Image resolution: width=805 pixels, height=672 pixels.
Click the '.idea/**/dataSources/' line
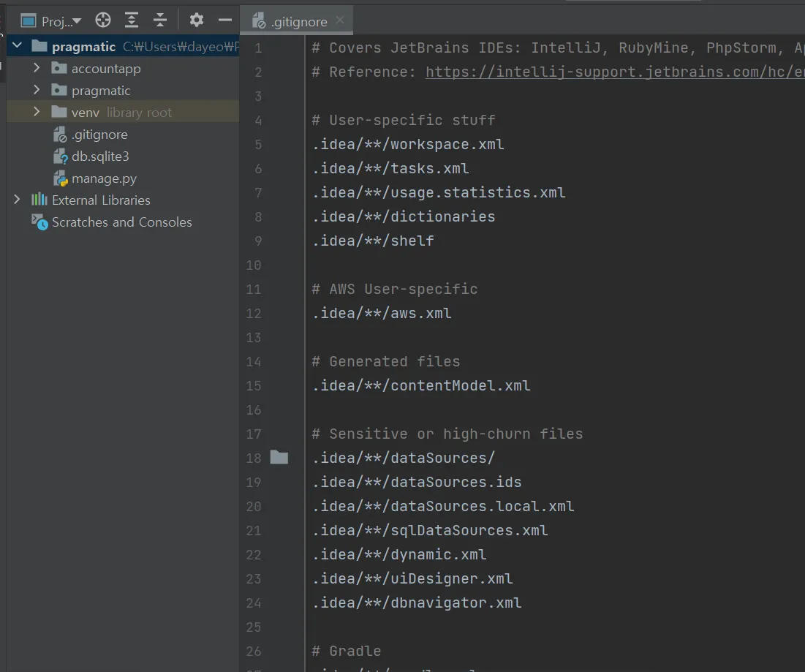tap(404, 458)
